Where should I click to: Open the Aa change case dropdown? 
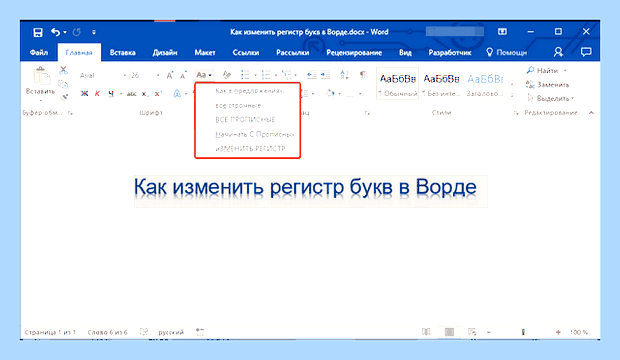click(204, 75)
